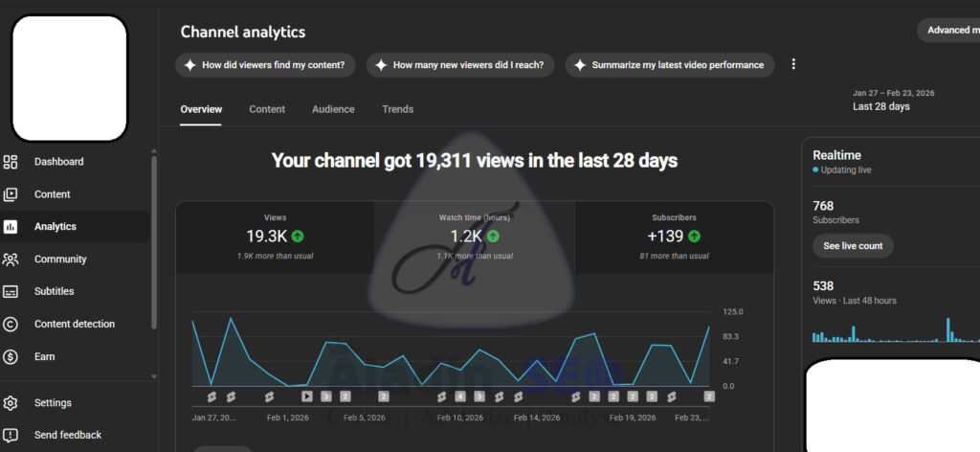The image size is (980, 452).
Task: Expand the Last 28 days date range
Action: 893,101
